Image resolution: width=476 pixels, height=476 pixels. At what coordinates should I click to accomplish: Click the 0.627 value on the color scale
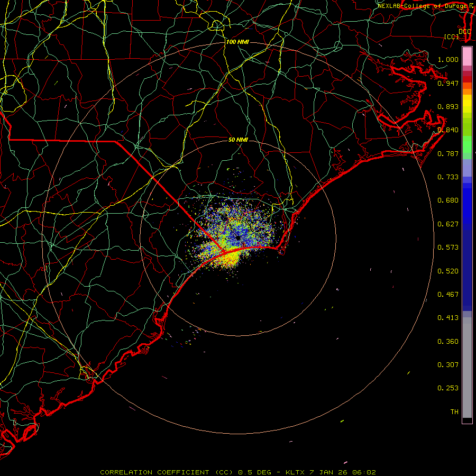[448, 224]
